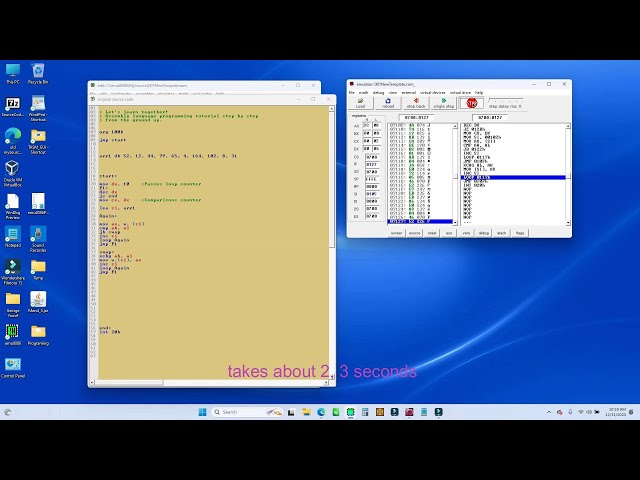The width and height of the screenshot is (640, 480).
Task: Click the vars button in the bottom row
Action: click(x=466, y=233)
